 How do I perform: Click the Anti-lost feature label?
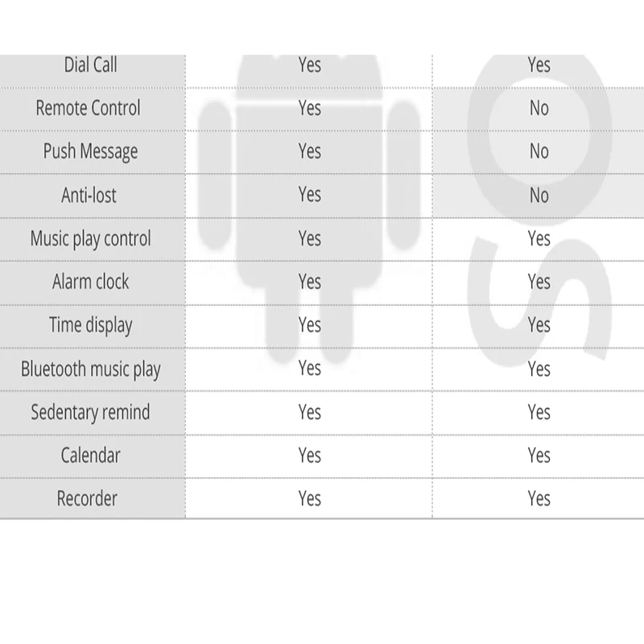click(89, 195)
